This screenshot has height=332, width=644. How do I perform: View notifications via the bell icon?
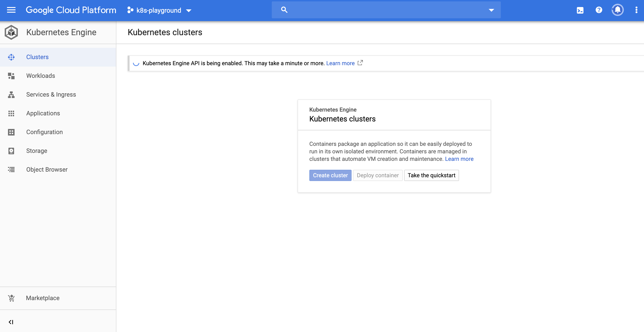pyautogui.click(x=617, y=10)
